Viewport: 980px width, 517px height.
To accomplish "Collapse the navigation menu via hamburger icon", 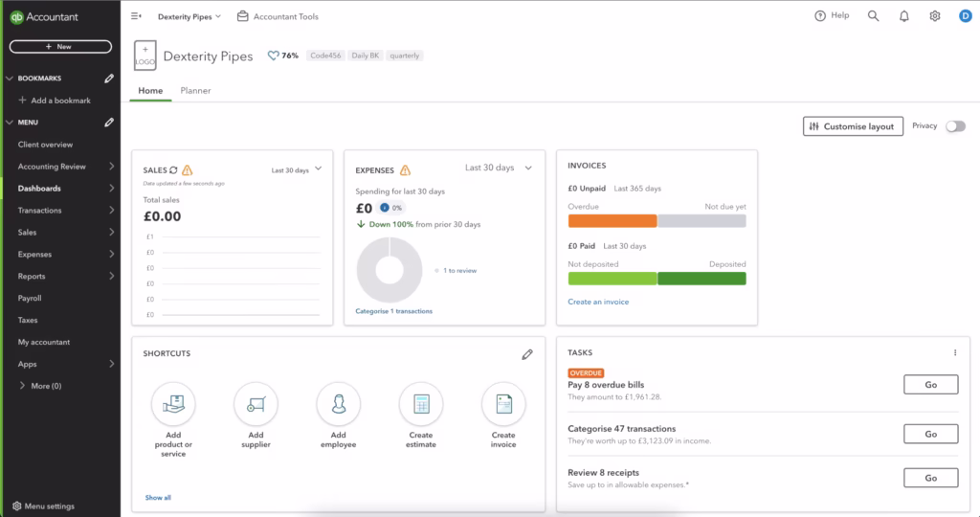I will coord(136,16).
